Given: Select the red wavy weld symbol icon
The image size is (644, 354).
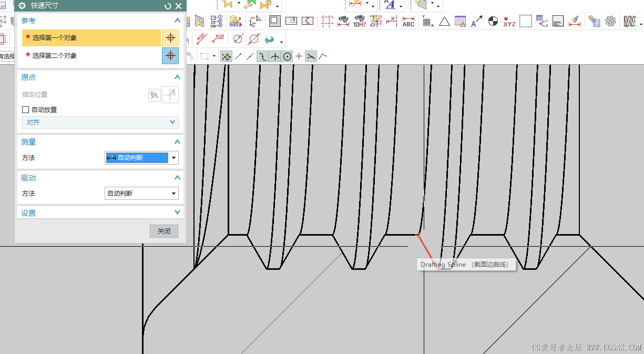Looking at the screenshot, I should 629,21.
